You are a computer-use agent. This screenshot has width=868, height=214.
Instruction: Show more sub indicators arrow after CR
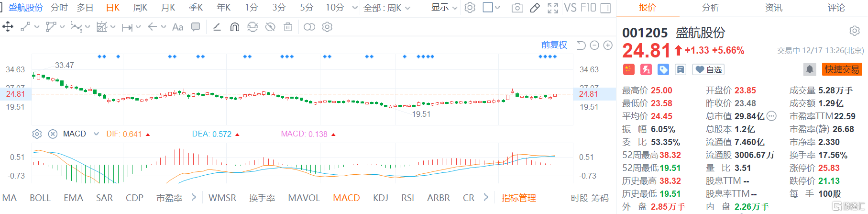point(486,197)
